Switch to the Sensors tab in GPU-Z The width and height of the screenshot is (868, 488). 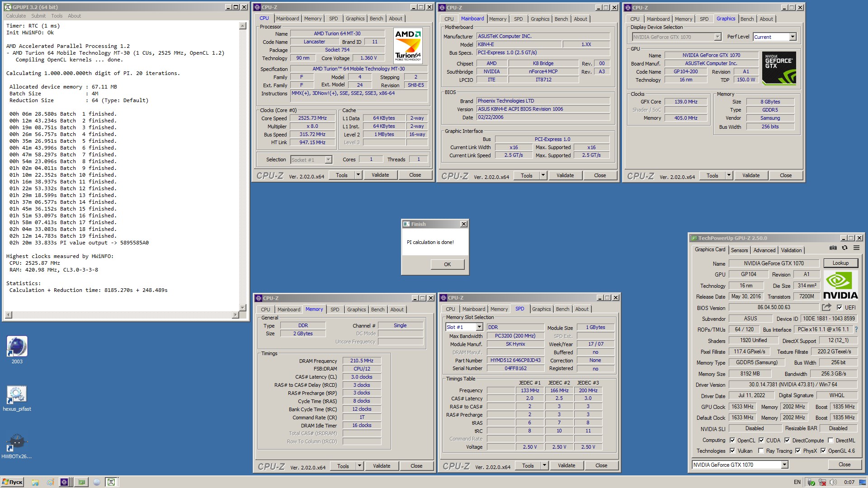[x=740, y=250]
